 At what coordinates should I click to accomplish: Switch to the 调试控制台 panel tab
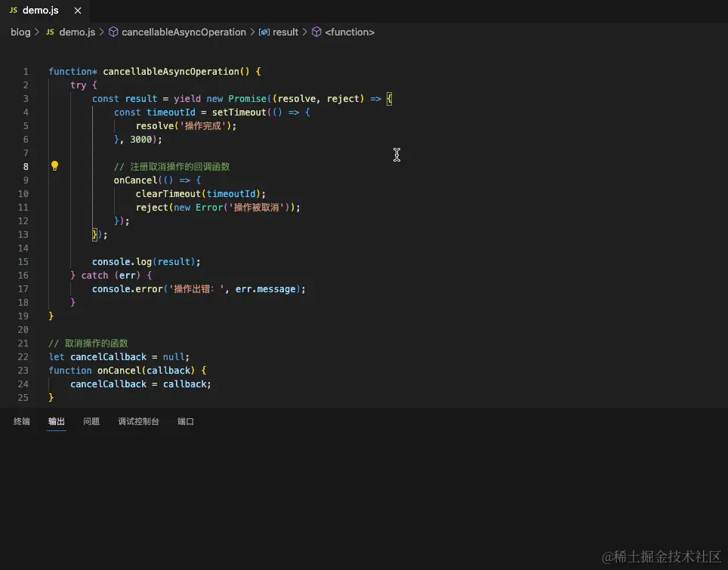pos(138,421)
